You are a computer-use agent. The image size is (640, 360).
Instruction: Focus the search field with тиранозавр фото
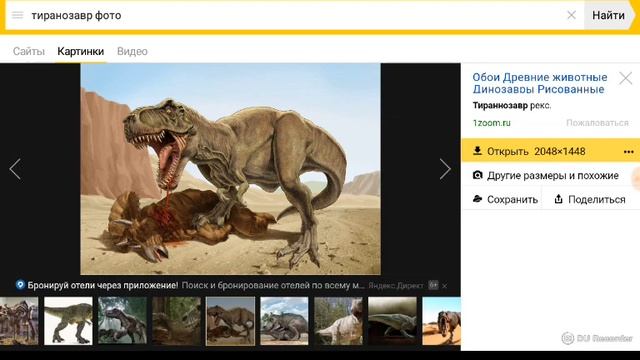[294, 15]
